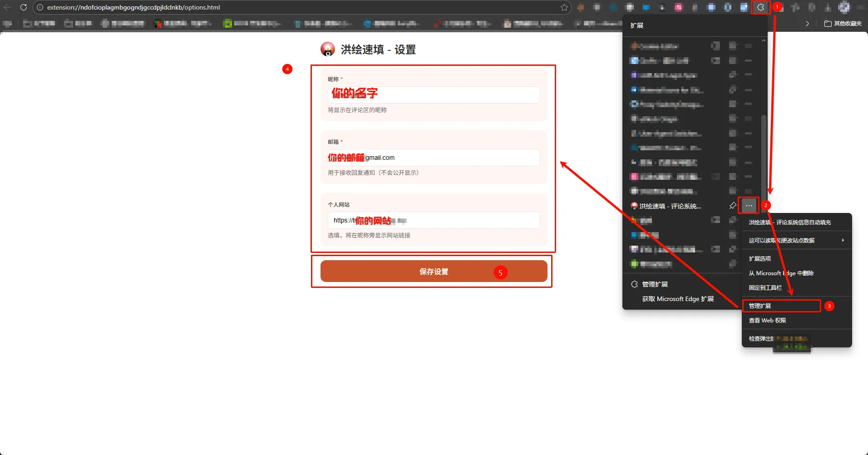Screen dimensions: 868x455
Task: Expand the bookmarks bar overflow chevron
Action: pos(807,24)
